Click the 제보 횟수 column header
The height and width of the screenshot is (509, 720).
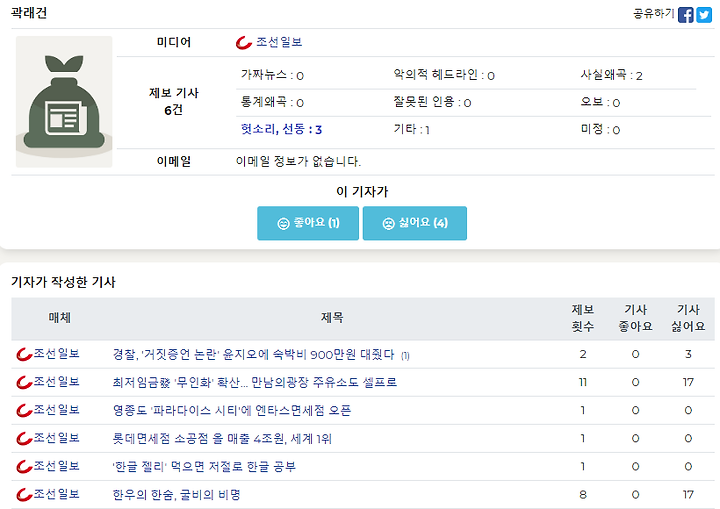point(583,318)
